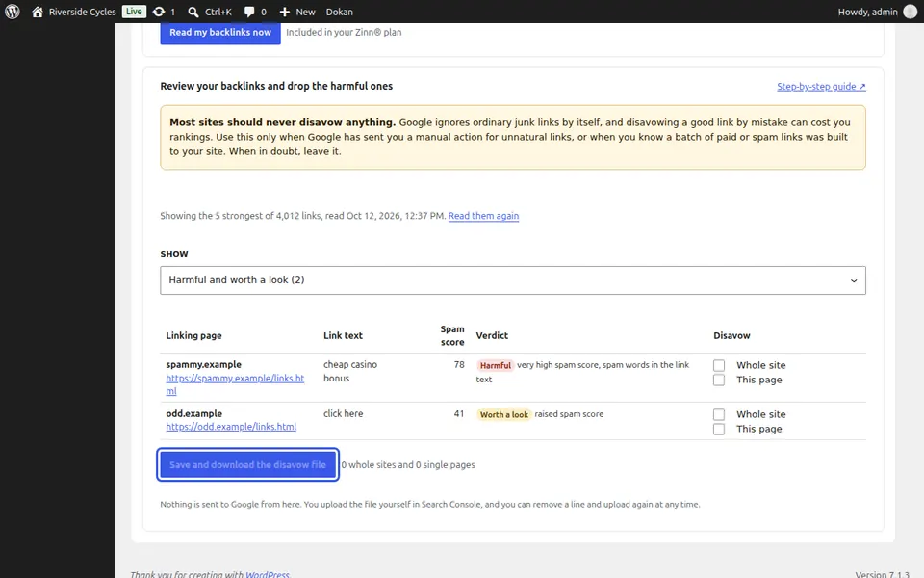Click the Live status badge
Viewport: 924px width, 578px height.
click(134, 12)
